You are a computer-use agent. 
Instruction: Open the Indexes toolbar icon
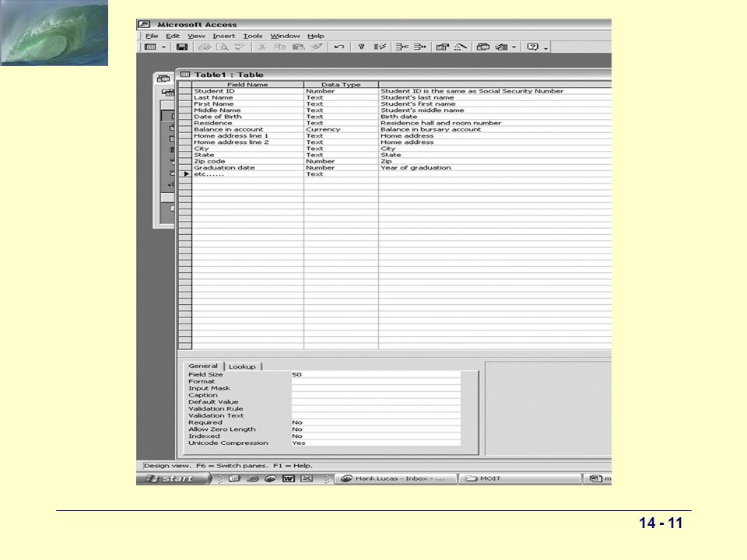380,47
